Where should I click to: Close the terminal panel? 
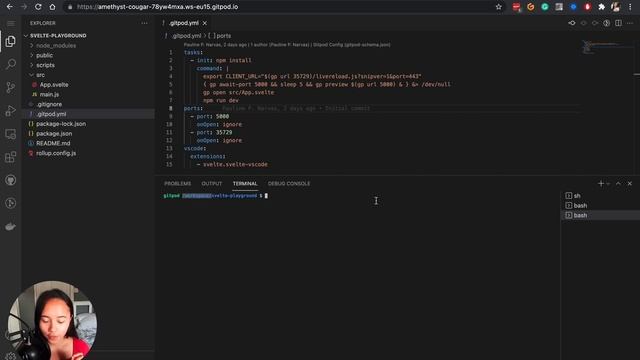point(630,184)
